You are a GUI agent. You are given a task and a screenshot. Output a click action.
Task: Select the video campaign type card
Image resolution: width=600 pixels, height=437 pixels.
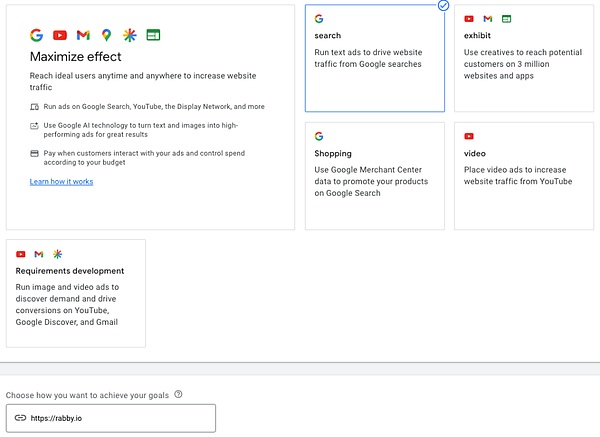(526, 175)
